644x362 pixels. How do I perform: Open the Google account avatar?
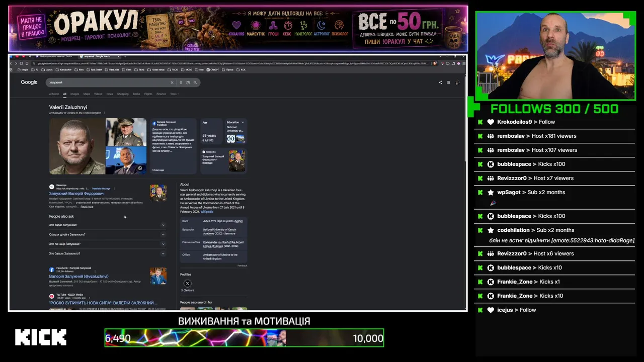[x=457, y=82]
